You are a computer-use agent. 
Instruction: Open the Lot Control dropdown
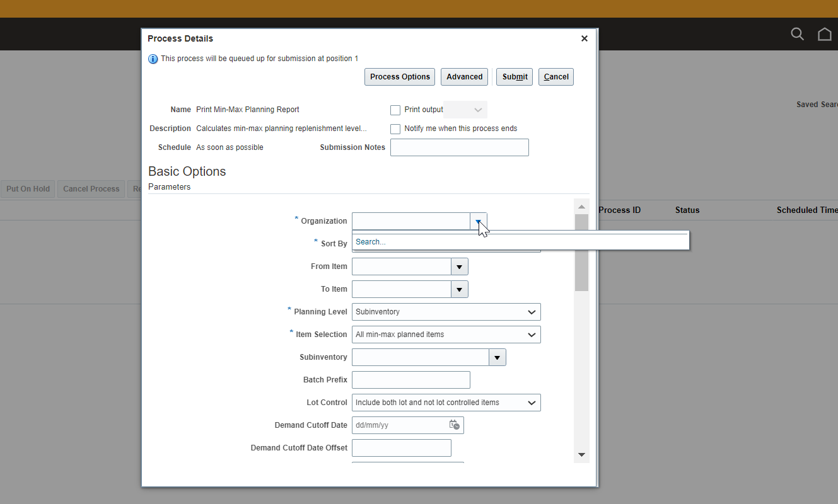click(533, 403)
